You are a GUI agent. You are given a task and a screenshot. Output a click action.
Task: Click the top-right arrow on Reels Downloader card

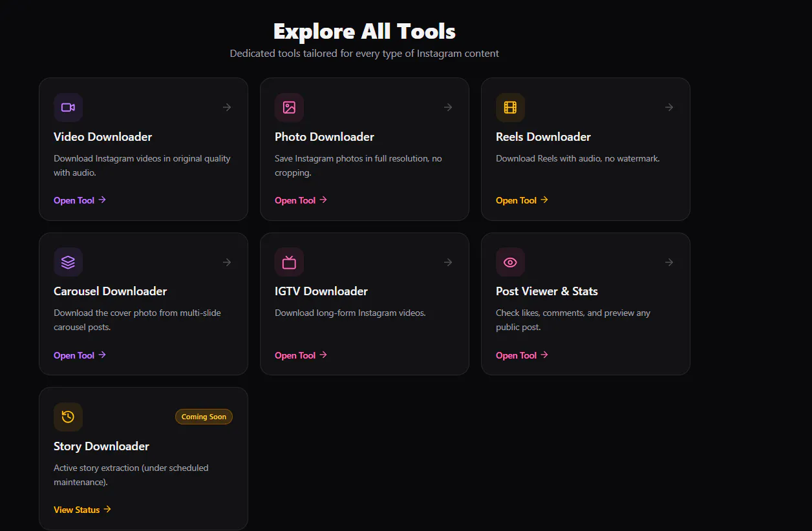pyautogui.click(x=669, y=107)
